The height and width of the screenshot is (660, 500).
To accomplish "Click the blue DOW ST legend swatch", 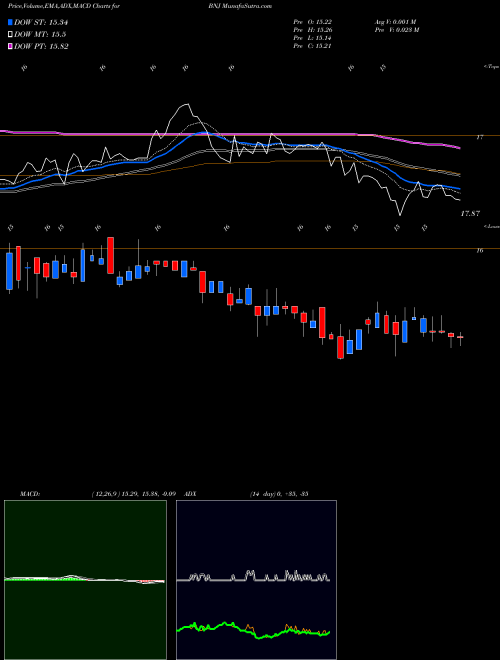I will [x=10, y=22].
